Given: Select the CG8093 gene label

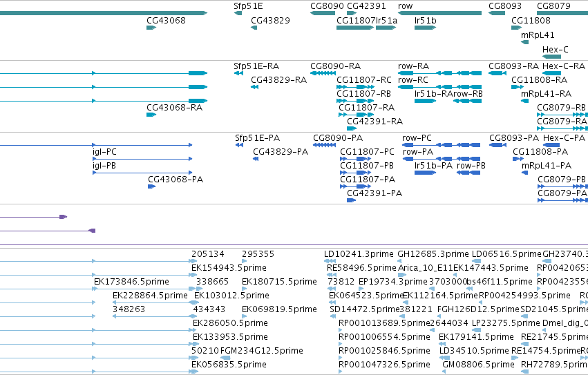Looking at the screenshot, I should 505,6.
